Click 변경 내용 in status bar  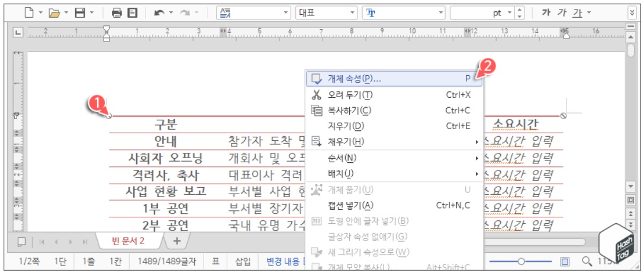point(284,262)
